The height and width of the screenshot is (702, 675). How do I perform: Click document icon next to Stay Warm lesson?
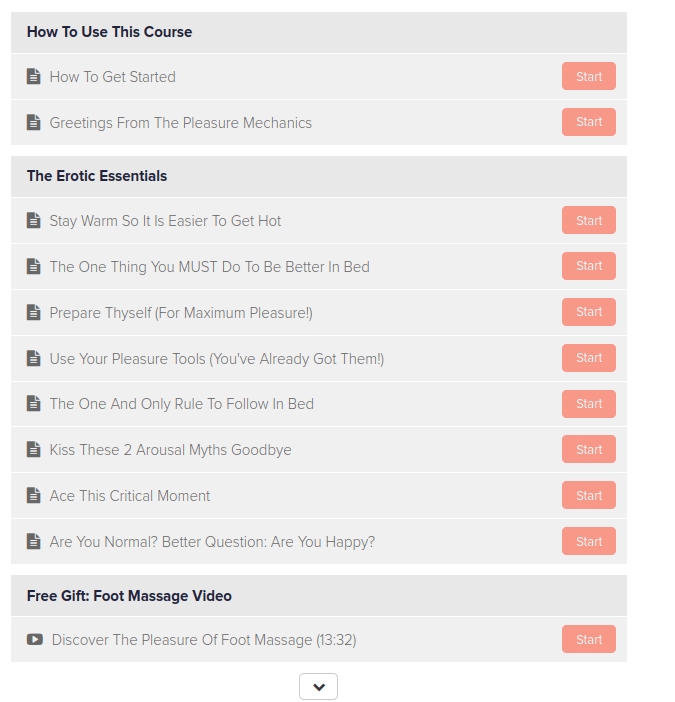tap(34, 221)
